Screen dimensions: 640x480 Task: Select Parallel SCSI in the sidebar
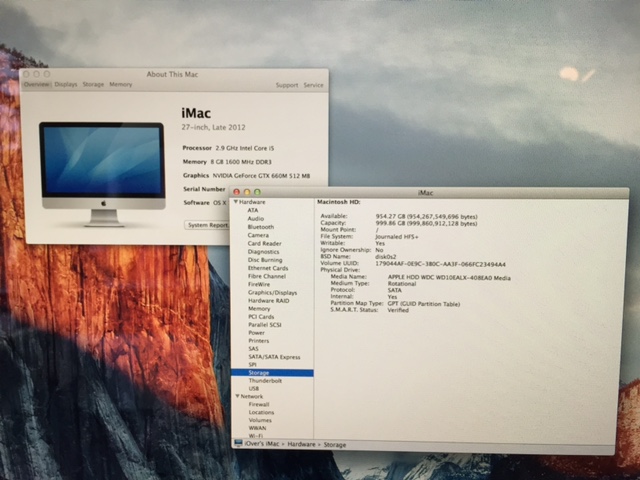pos(265,325)
